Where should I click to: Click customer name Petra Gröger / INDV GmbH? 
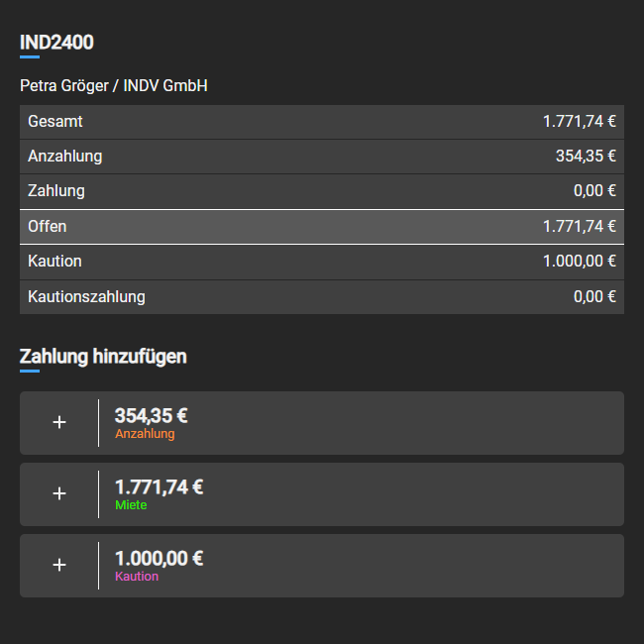tap(114, 86)
